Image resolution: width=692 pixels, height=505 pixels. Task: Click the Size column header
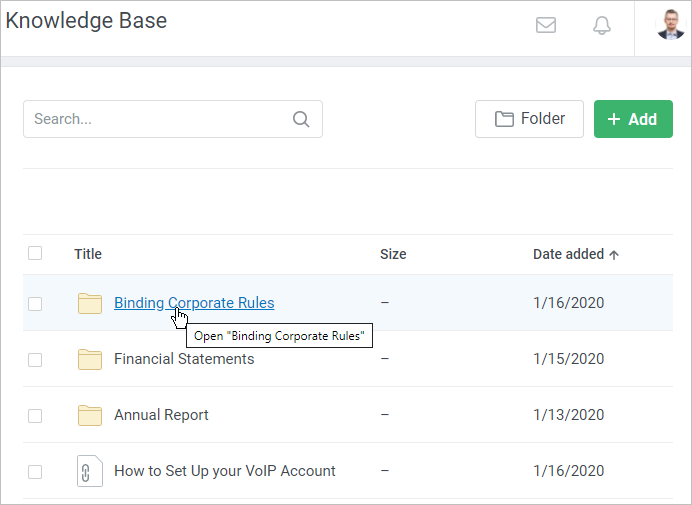click(x=393, y=254)
